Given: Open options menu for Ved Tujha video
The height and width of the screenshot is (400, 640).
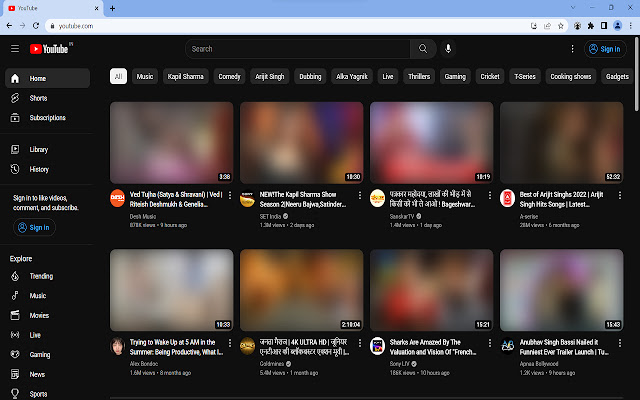Looking at the screenshot, I should 230,196.
